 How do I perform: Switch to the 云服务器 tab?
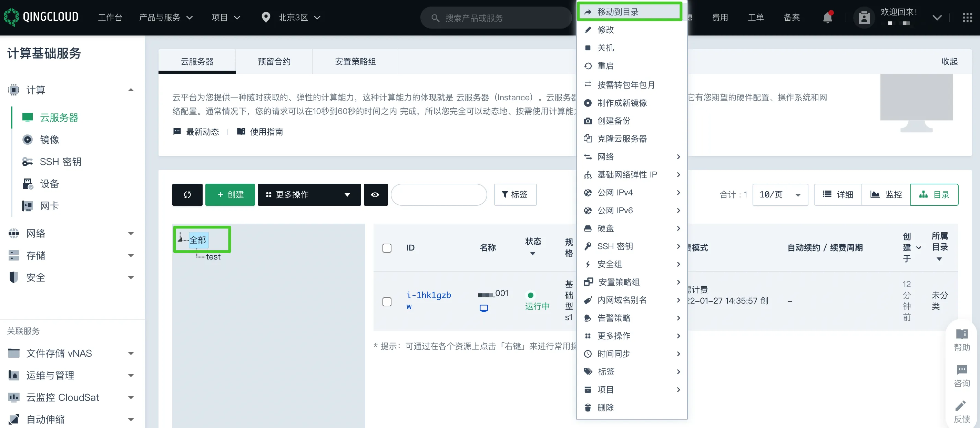[x=197, y=61]
